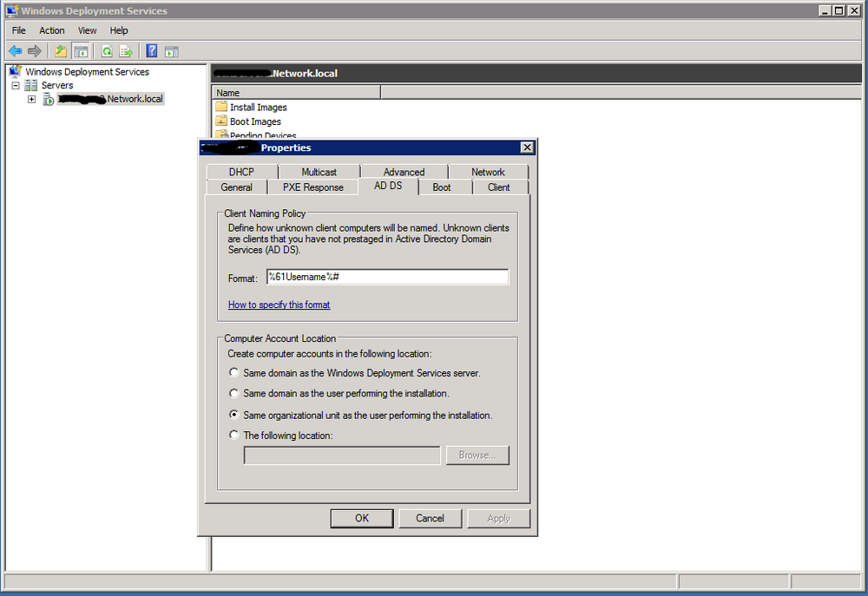This screenshot has height=596, width=868.
Task: Select the Network.local server tree label
Action: click(111, 99)
